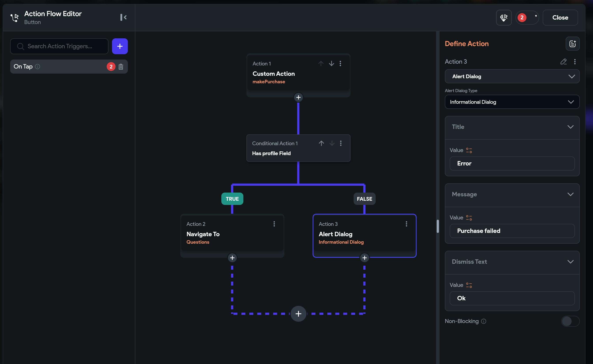
Task: Move Conditional Action 1 up
Action: pyautogui.click(x=321, y=143)
